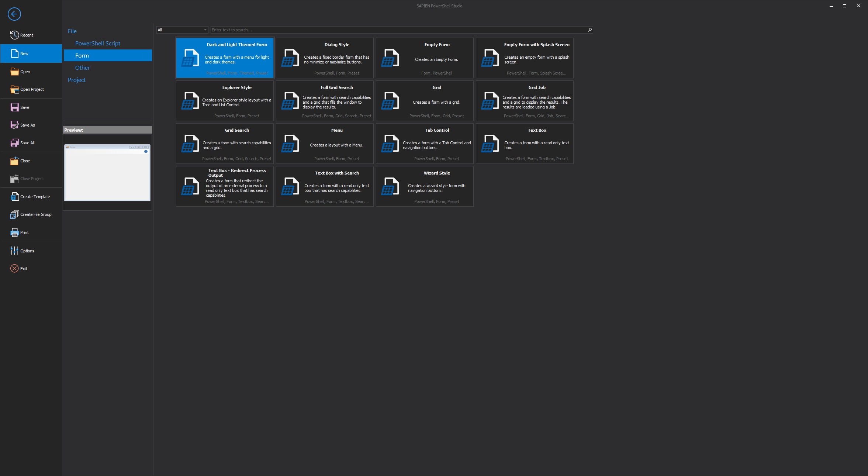868x476 pixels.
Task: Select the Grid template title
Action: point(437,87)
